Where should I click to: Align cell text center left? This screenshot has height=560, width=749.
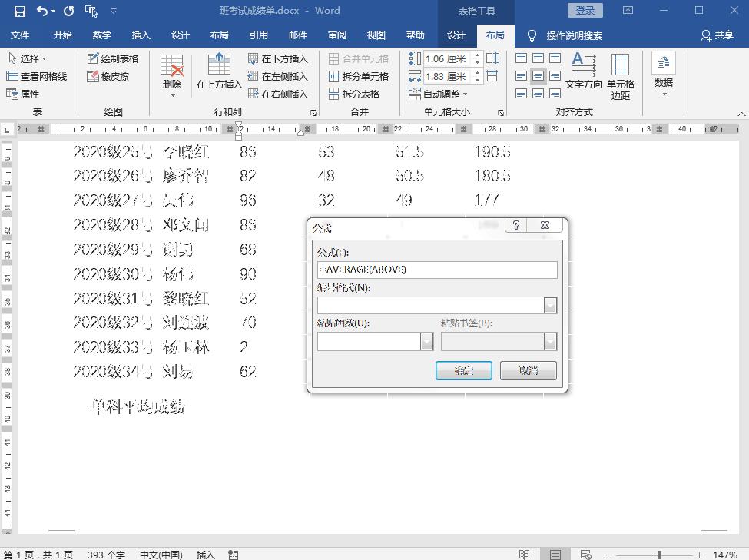tap(521, 75)
